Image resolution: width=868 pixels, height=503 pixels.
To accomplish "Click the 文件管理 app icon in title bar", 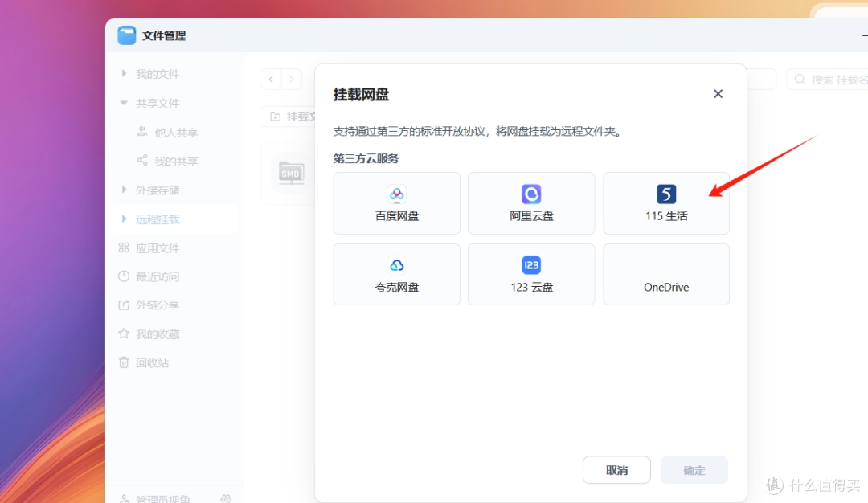I will 127,35.
